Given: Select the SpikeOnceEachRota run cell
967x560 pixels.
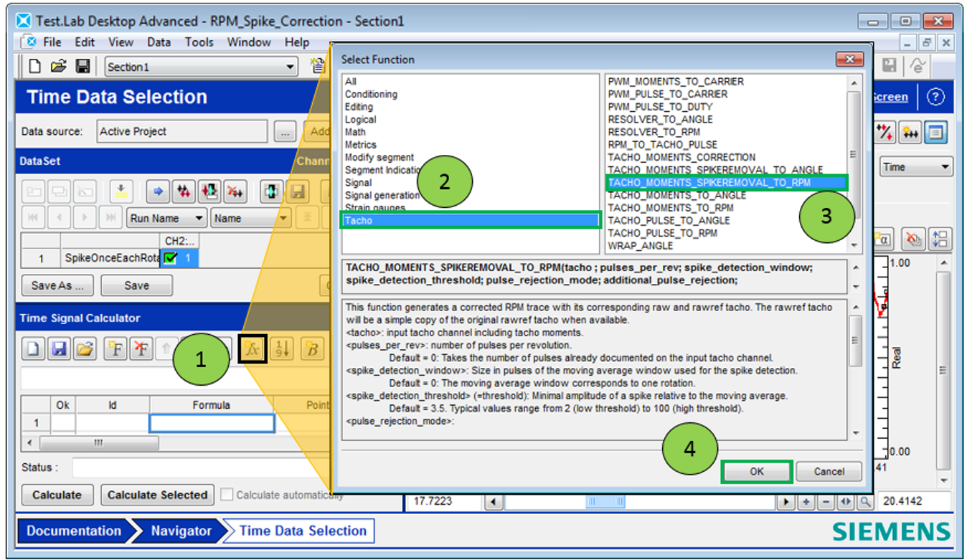Looking at the screenshot, I should [x=111, y=258].
